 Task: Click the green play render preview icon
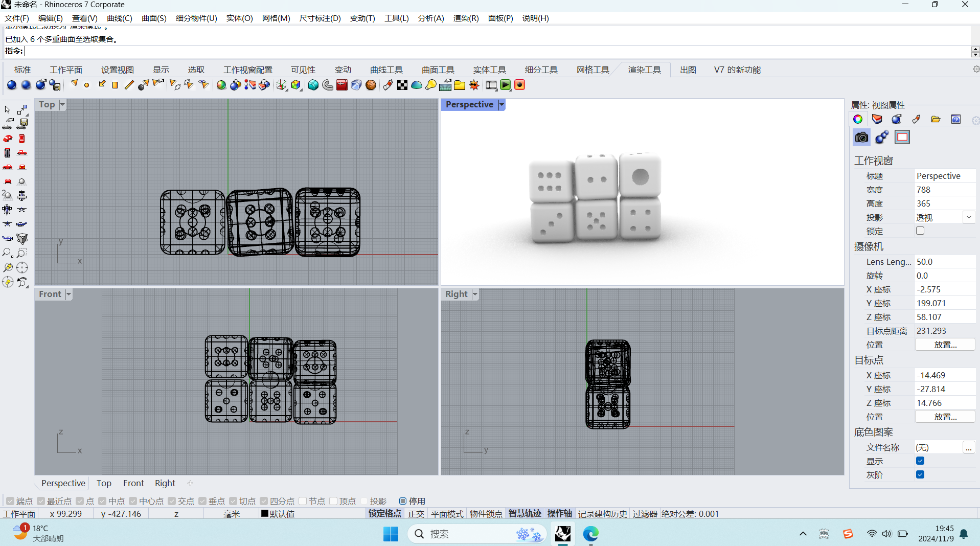pos(506,85)
